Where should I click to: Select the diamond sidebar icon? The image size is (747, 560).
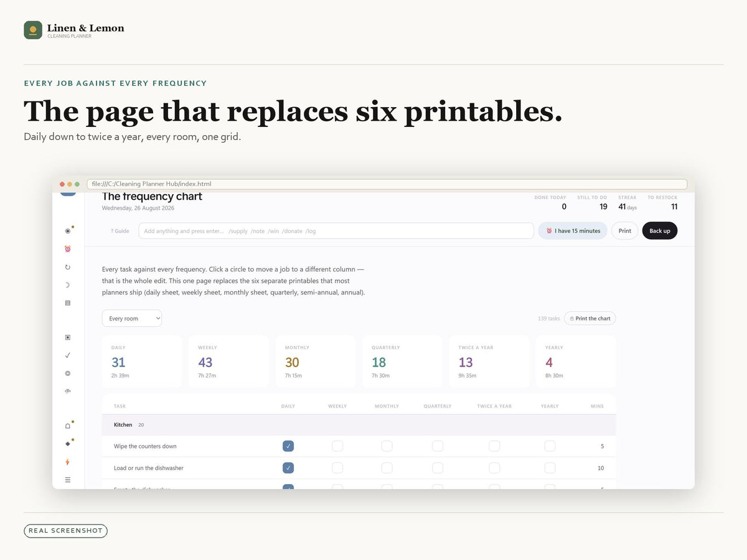(x=68, y=444)
